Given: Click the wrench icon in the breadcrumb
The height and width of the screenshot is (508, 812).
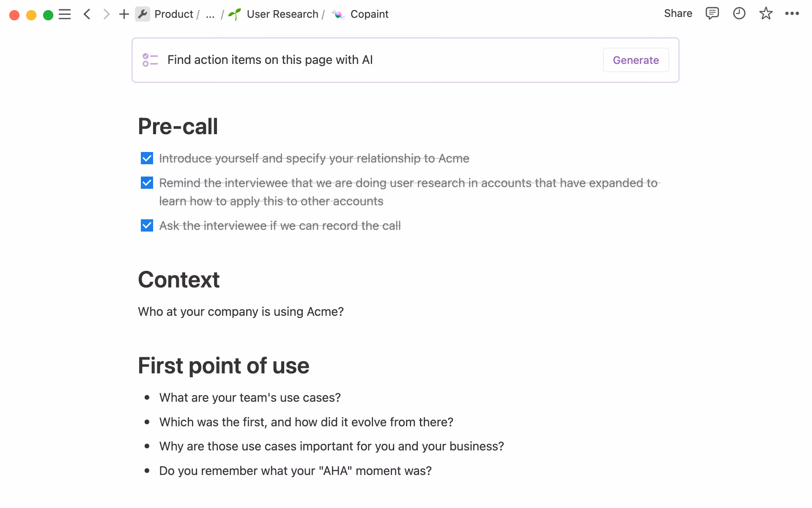Looking at the screenshot, I should click(x=143, y=14).
